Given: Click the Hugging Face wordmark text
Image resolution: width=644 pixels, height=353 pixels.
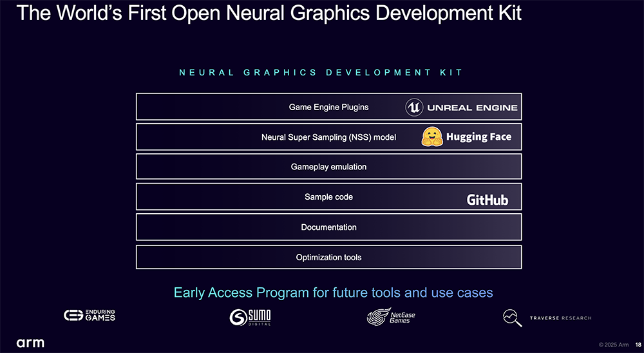Looking at the screenshot, I should tap(479, 137).
